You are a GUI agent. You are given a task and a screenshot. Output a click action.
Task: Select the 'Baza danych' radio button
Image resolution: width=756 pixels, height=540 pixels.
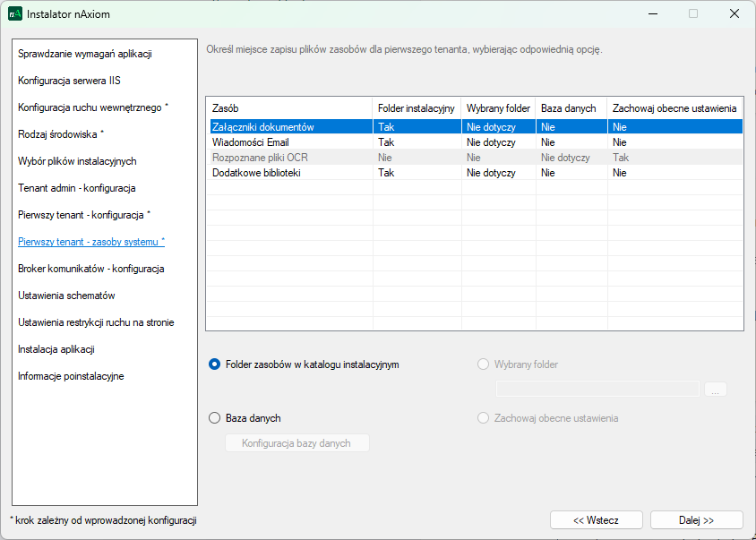point(214,417)
